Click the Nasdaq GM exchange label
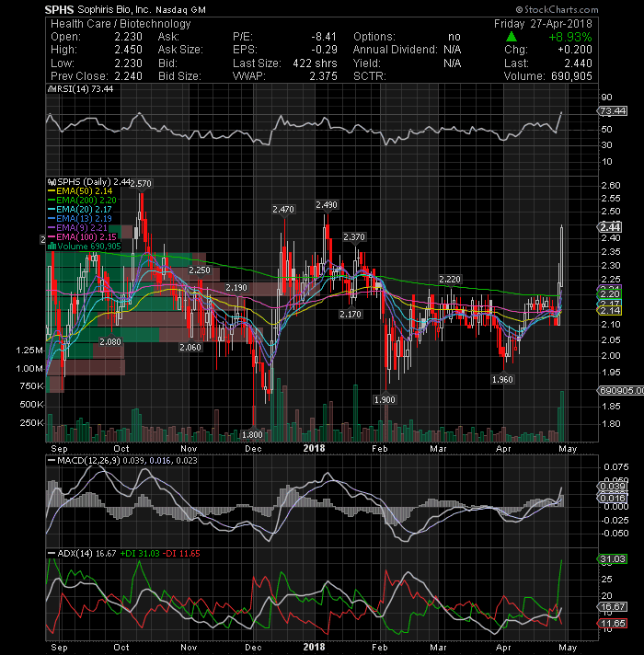The width and height of the screenshot is (644, 655). (x=180, y=9)
